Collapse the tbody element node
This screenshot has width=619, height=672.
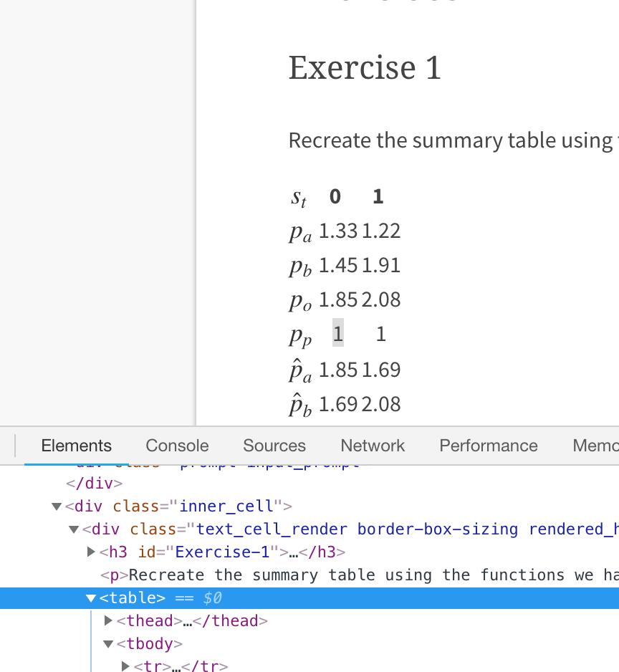[108, 643]
